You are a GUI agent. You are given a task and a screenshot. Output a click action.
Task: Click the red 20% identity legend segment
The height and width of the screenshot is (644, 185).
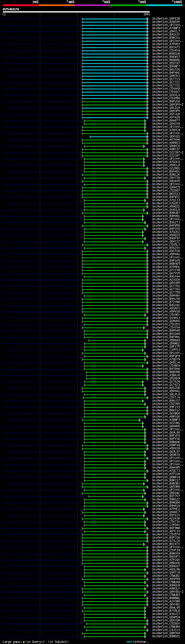click(x=21, y=5)
